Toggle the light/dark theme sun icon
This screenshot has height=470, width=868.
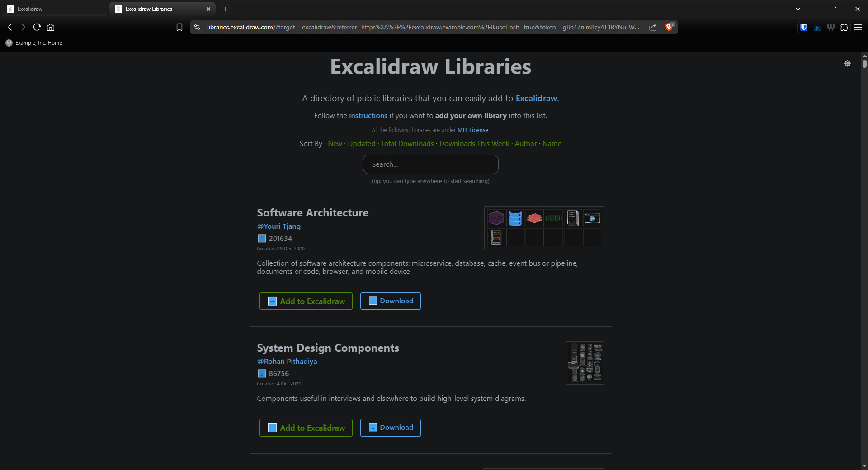(847, 63)
